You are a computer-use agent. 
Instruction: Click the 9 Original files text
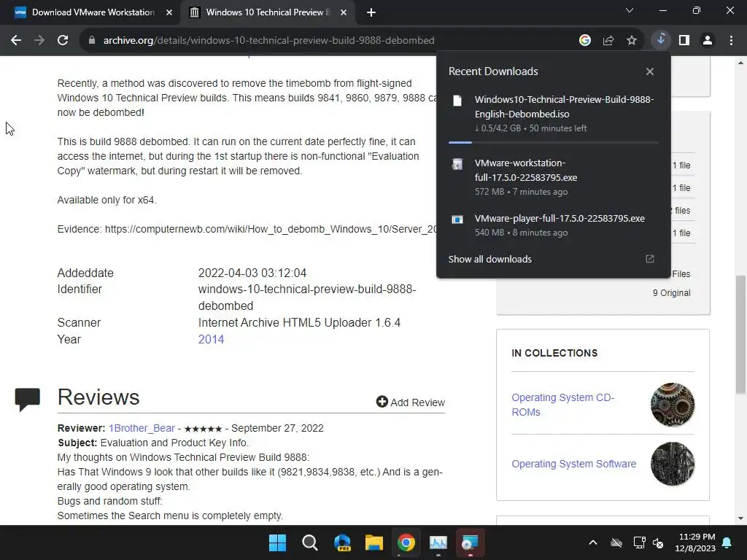point(671,293)
